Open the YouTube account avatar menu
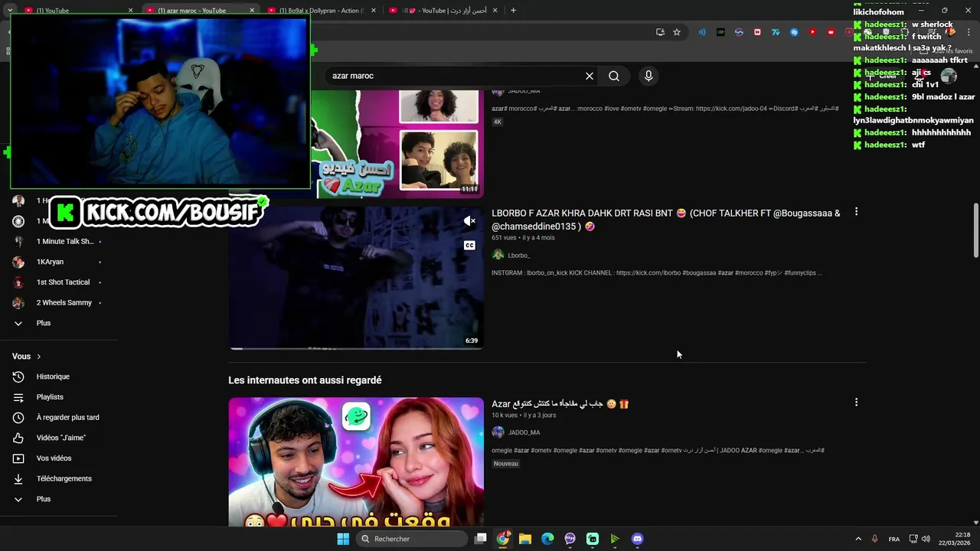The image size is (980, 551). 949,76
